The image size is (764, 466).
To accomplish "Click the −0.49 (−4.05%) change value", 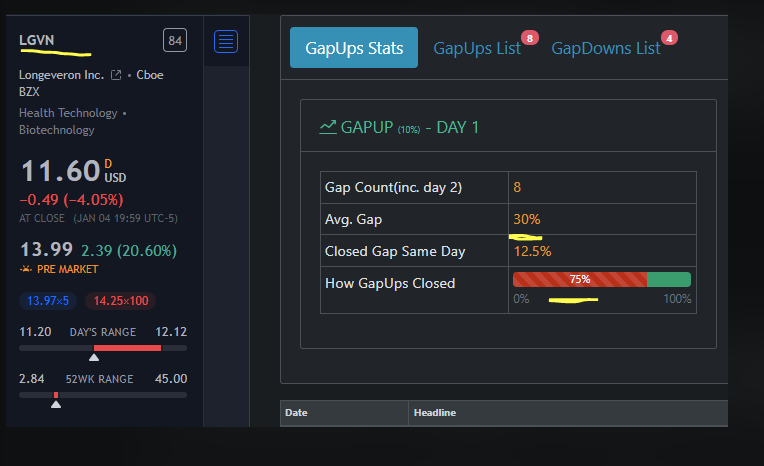I will (71, 200).
